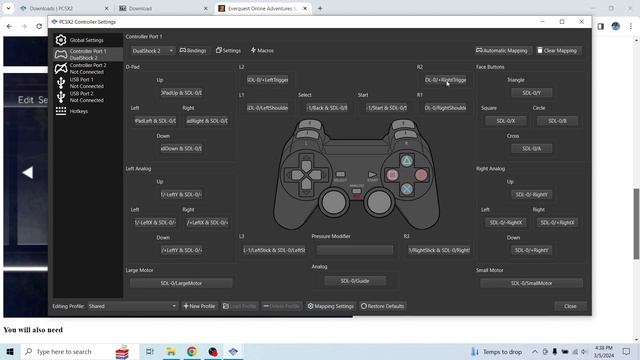Click browser reload icon

pyautogui.click(x=39, y=26)
